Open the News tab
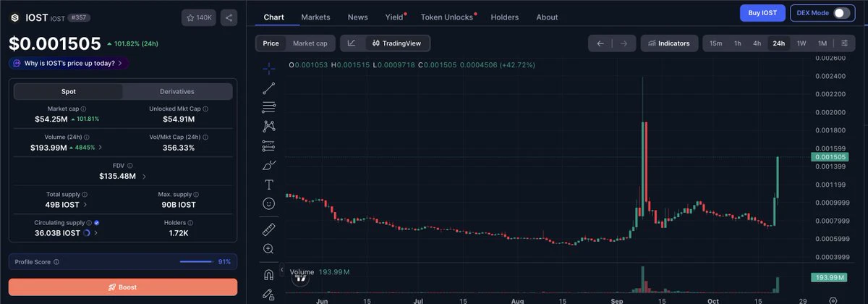This screenshot has height=304, width=868. [357, 17]
